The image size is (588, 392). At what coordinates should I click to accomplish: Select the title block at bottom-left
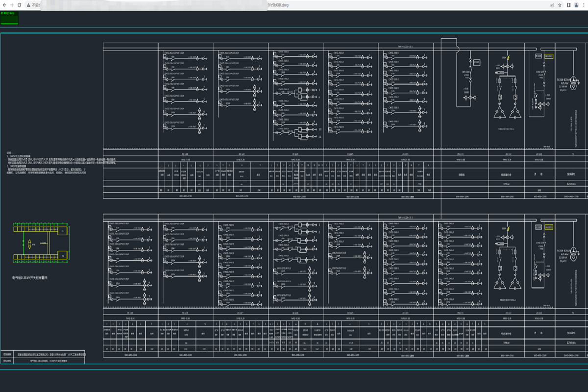[x=43, y=357]
